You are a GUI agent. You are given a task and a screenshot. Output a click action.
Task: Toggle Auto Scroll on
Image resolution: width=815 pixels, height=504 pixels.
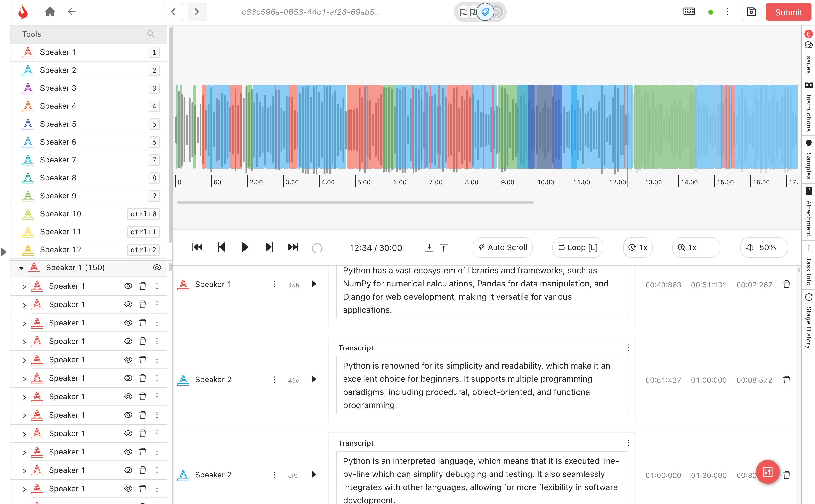502,247
